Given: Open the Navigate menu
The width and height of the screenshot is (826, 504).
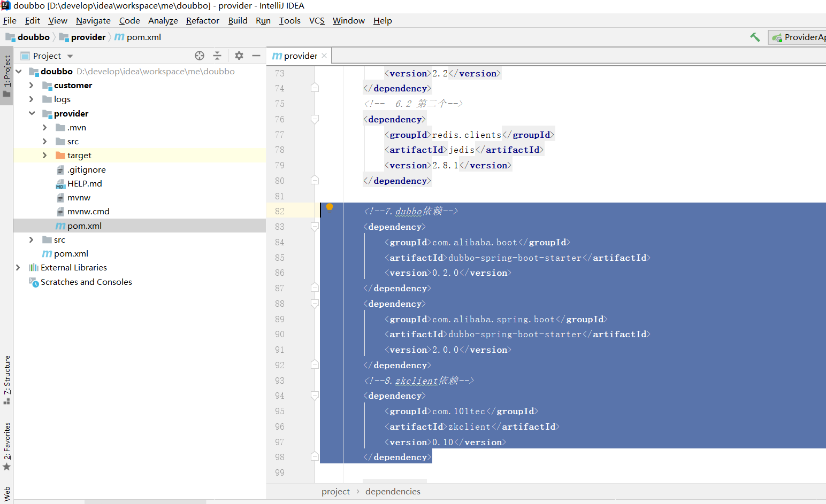Looking at the screenshot, I should [93, 20].
